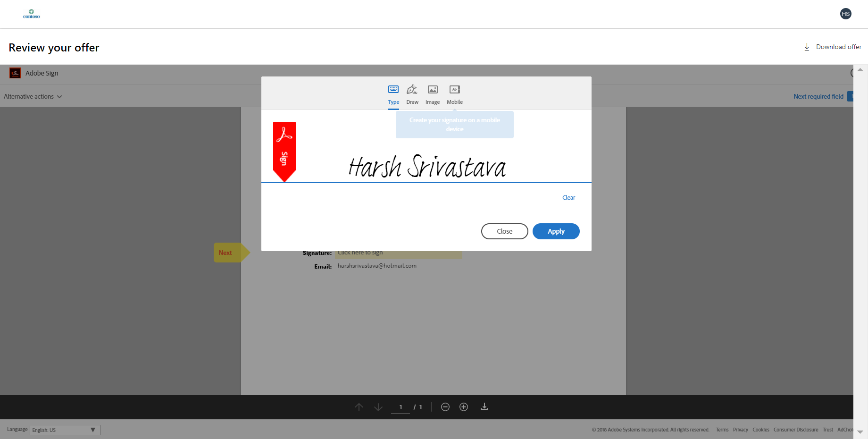Zoom into the offer document
Viewport: 868px width, 439px height.
click(x=463, y=406)
